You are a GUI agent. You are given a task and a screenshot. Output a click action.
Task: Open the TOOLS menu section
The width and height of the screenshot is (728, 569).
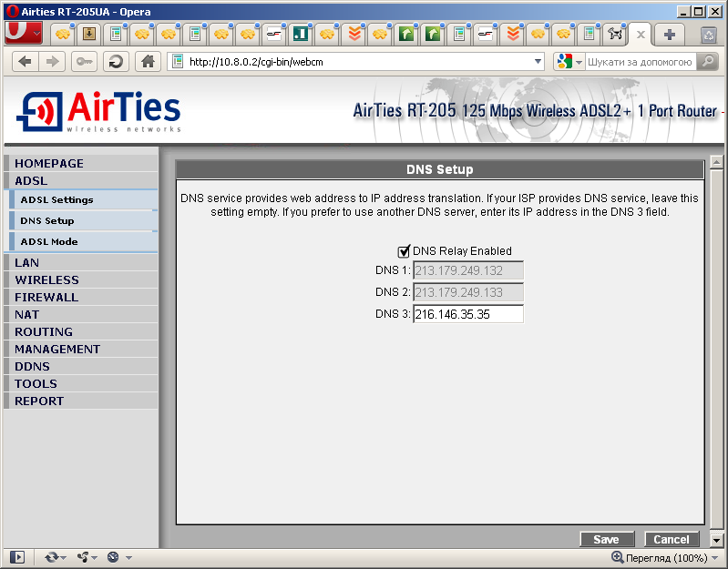click(x=81, y=383)
